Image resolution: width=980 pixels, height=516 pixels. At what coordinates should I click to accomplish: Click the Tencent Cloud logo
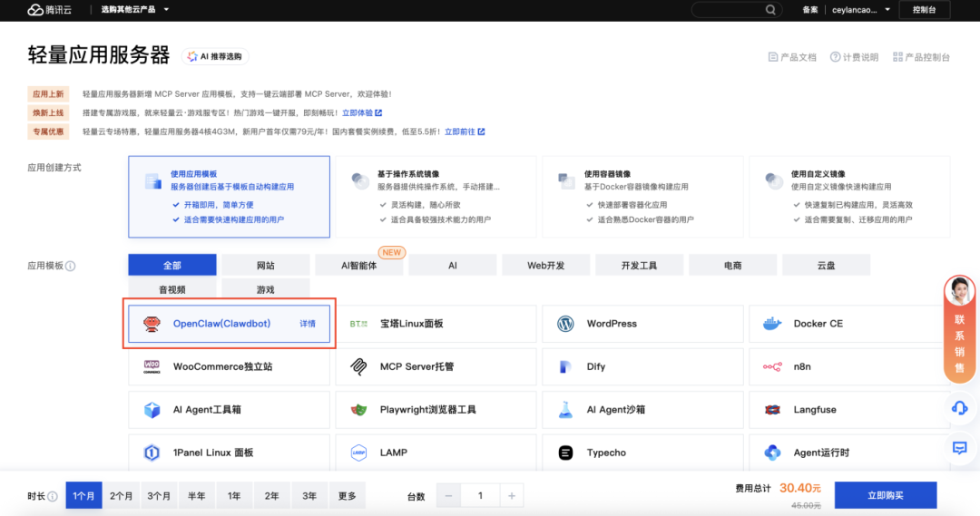(49, 9)
